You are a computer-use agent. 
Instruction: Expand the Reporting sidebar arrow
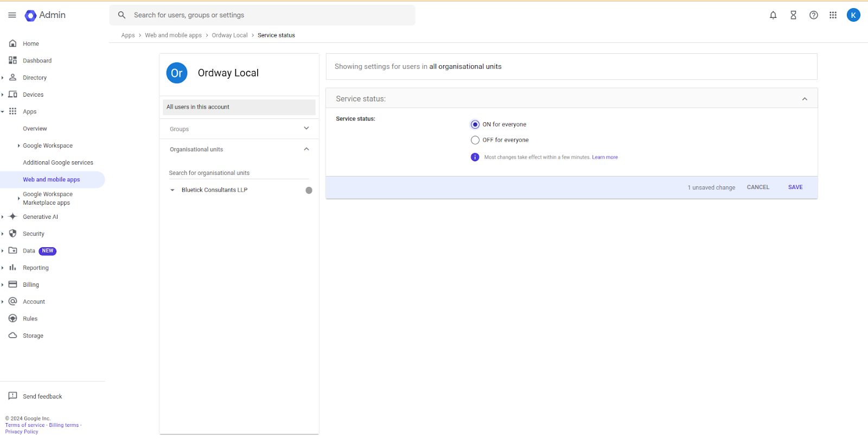point(2,268)
